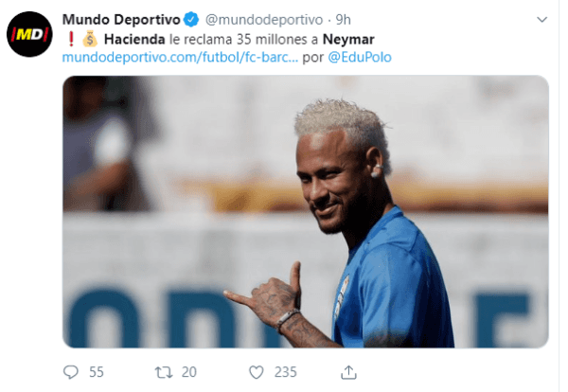
Task: Reply using the speech bubble icon
Action: tap(71, 372)
